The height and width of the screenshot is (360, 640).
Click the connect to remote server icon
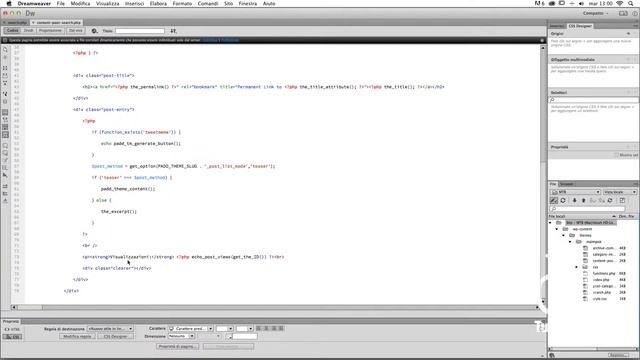[553, 200]
